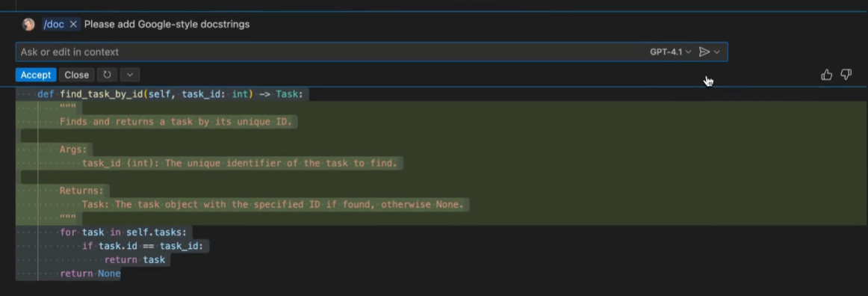Open the GPT-4.1 model picker
Screen dimensions: 868x296
[x=670, y=52]
